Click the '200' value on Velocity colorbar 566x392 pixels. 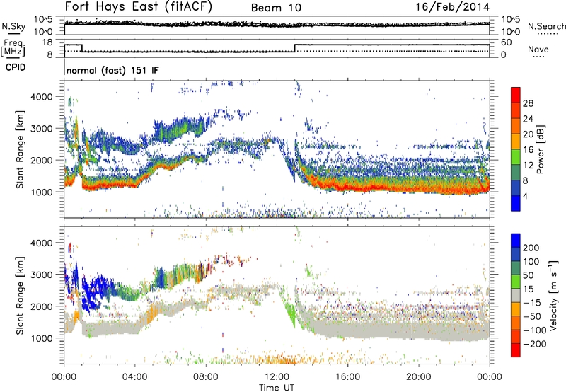tap(531, 248)
